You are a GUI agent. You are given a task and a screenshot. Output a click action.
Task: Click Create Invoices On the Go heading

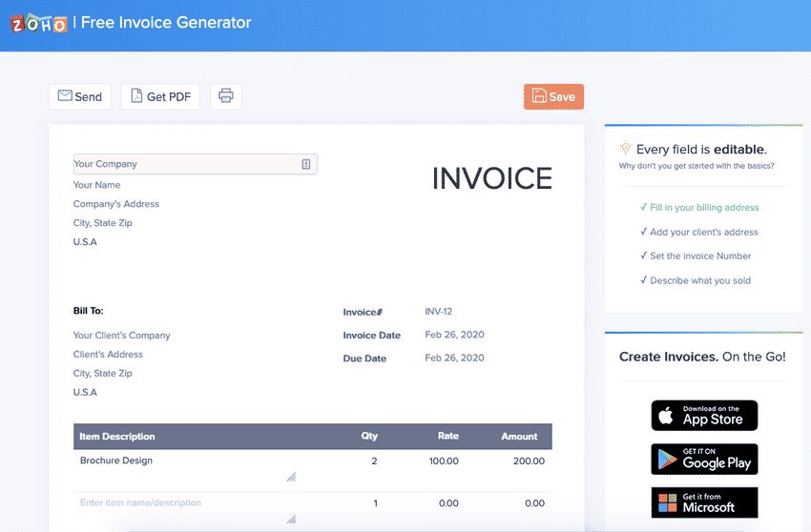pos(702,357)
